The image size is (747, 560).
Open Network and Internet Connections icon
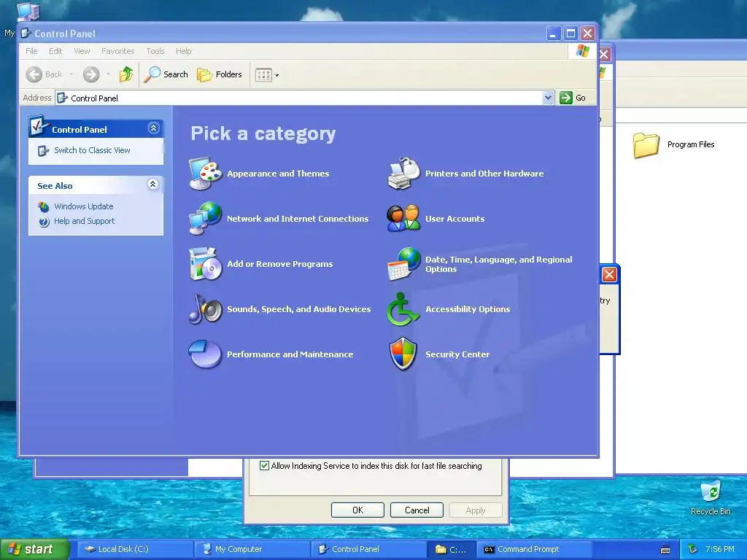point(205,219)
